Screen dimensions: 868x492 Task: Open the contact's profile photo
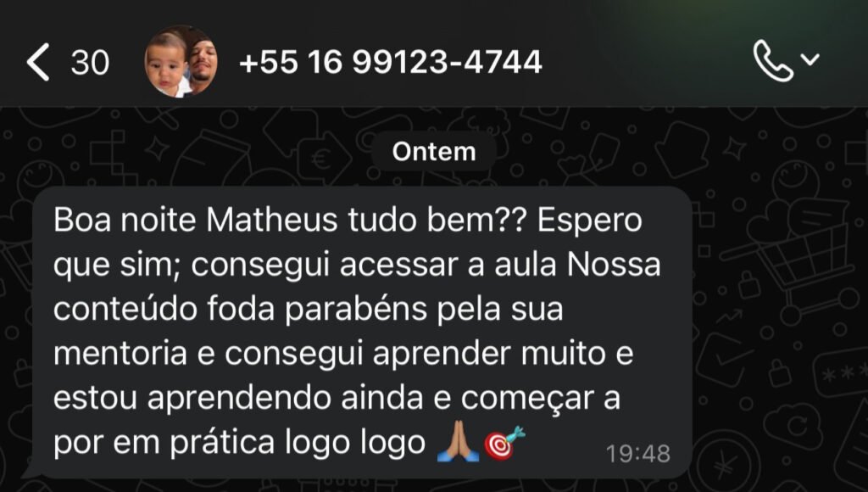[181, 61]
